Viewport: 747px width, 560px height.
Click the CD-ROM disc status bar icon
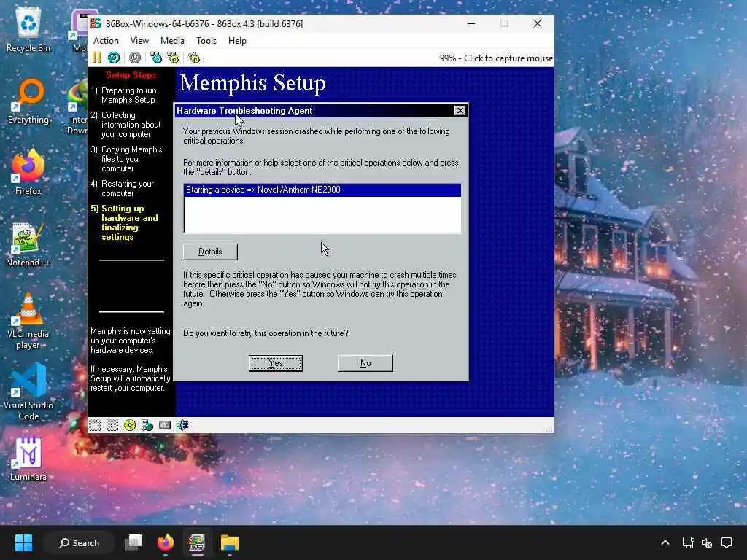[x=130, y=425]
